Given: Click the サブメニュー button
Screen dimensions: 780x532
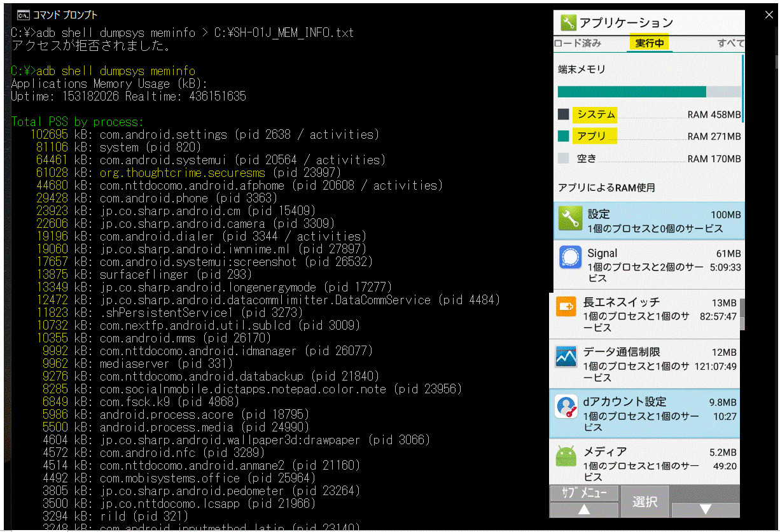Looking at the screenshot, I should [584, 494].
